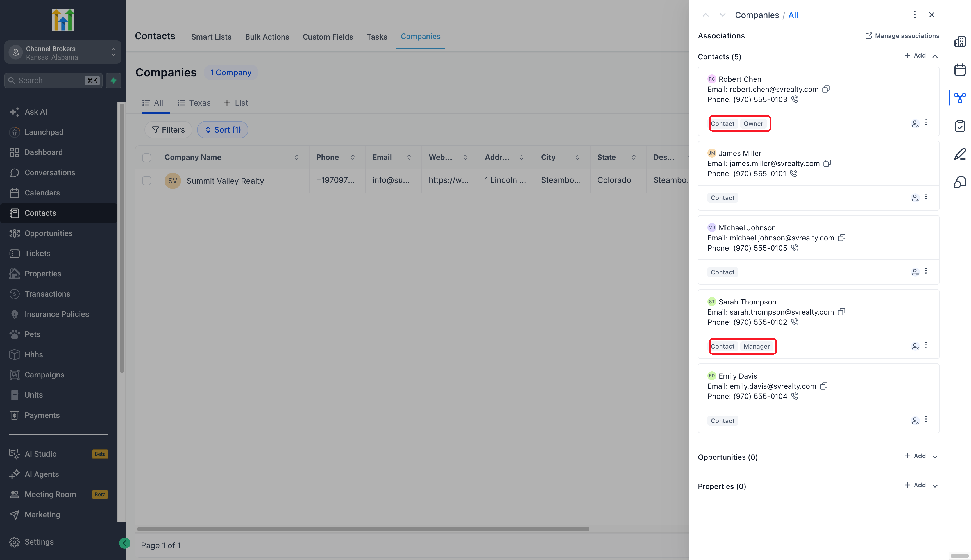Open the Filters button
This screenshot has height=560, width=971.
pyautogui.click(x=169, y=130)
